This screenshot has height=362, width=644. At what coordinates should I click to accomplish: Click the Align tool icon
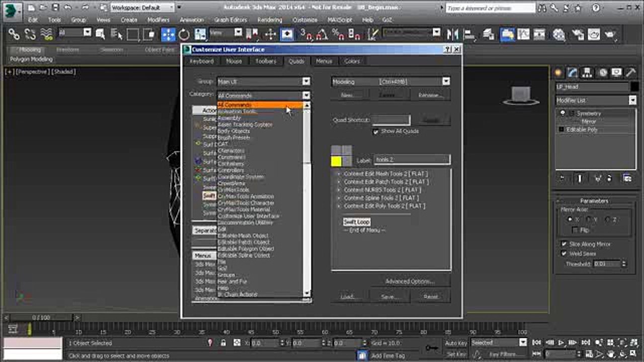click(469, 34)
